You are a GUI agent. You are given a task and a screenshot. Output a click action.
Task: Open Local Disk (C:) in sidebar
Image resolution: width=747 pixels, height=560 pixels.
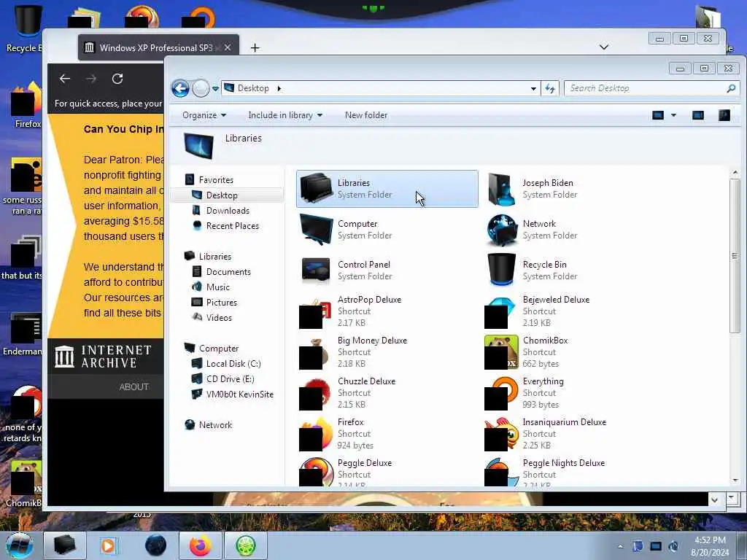(x=233, y=363)
